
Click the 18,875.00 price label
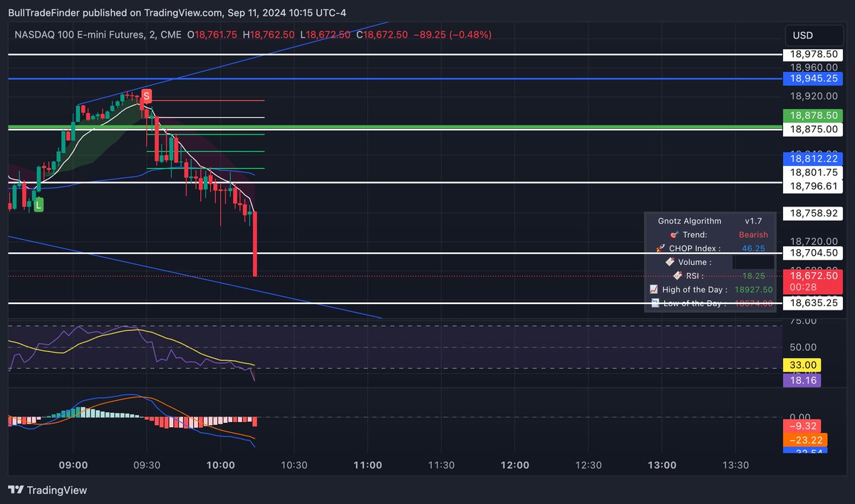coord(813,130)
